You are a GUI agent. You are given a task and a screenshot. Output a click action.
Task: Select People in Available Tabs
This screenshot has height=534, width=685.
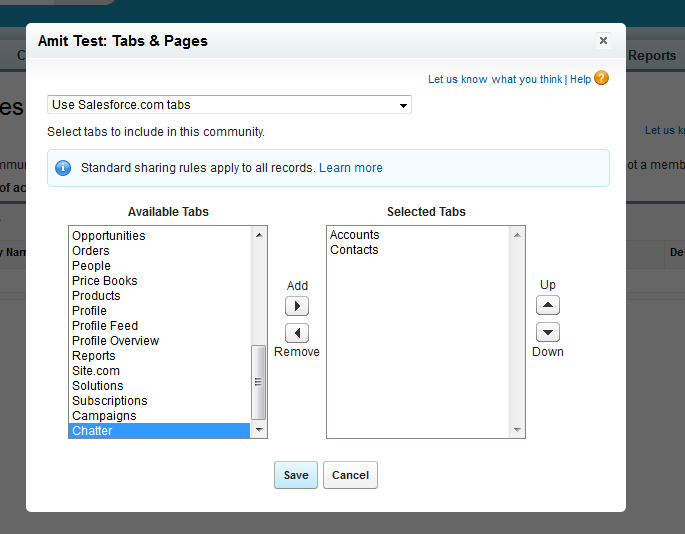coord(159,266)
